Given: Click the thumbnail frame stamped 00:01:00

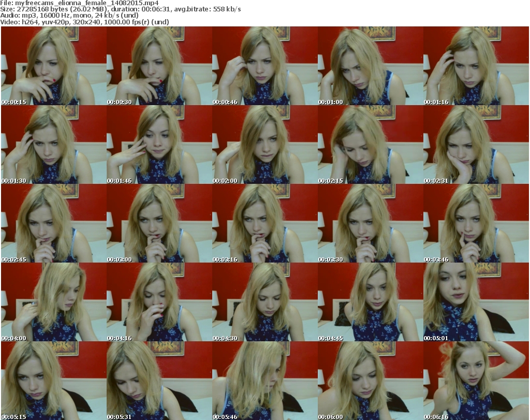Looking at the screenshot, I should coord(371,66).
